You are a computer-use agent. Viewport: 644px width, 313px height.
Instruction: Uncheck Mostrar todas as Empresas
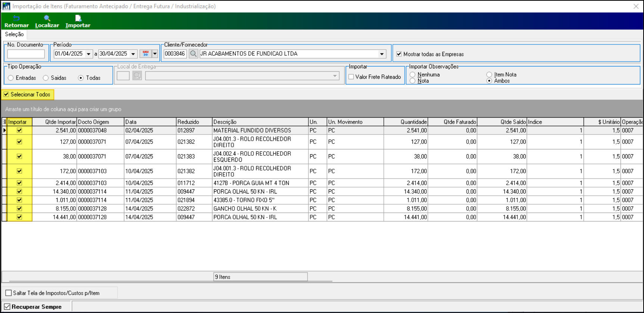tap(399, 54)
